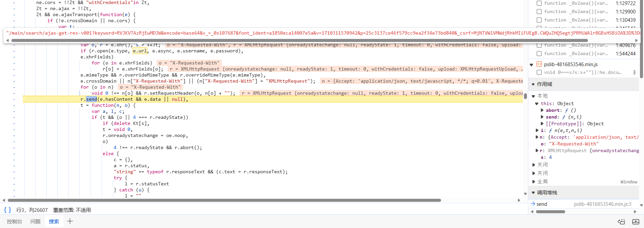Click the line with r.onreadystatechange = oe.noop

tap(145, 135)
